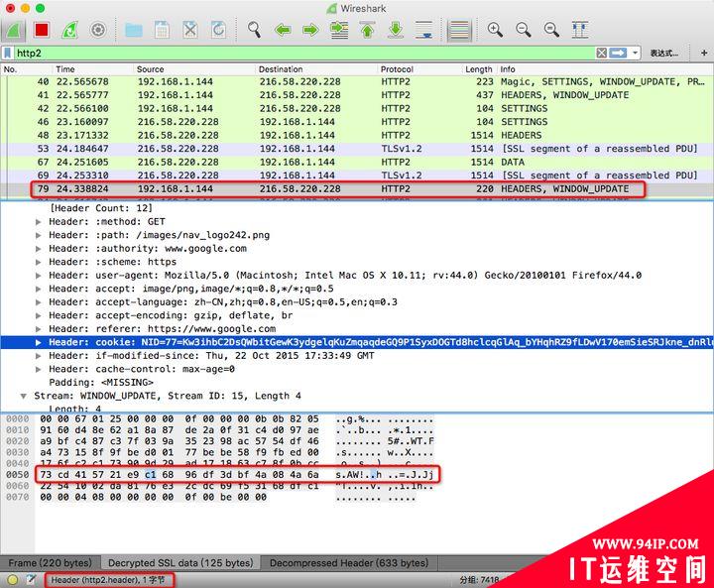Select packet 69 TLSv1.2 row
This screenshot has height=588, width=714.
[x=357, y=176]
